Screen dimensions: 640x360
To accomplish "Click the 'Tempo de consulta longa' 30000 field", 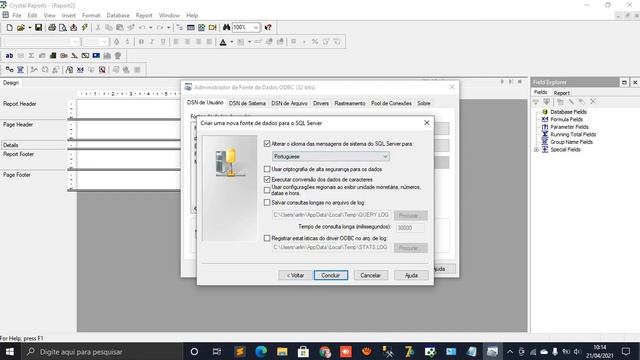I will [410, 228].
